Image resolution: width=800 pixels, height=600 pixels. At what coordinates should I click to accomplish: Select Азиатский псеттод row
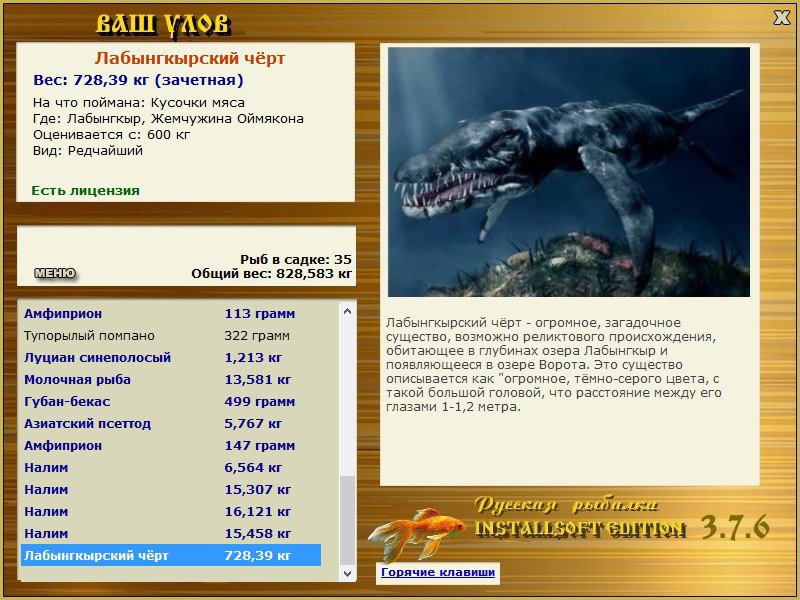pyautogui.click(x=171, y=423)
